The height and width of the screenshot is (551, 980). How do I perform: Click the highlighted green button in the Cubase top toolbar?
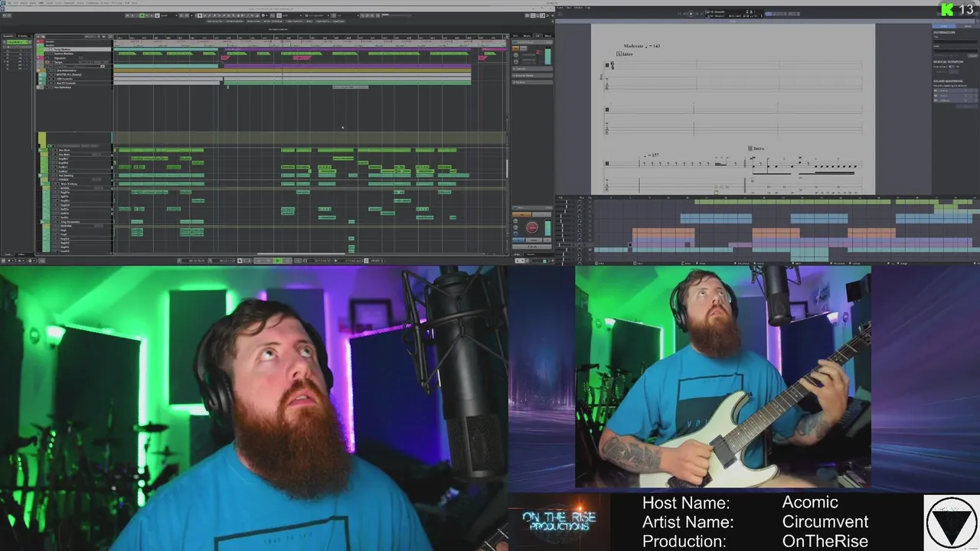click(142, 15)
